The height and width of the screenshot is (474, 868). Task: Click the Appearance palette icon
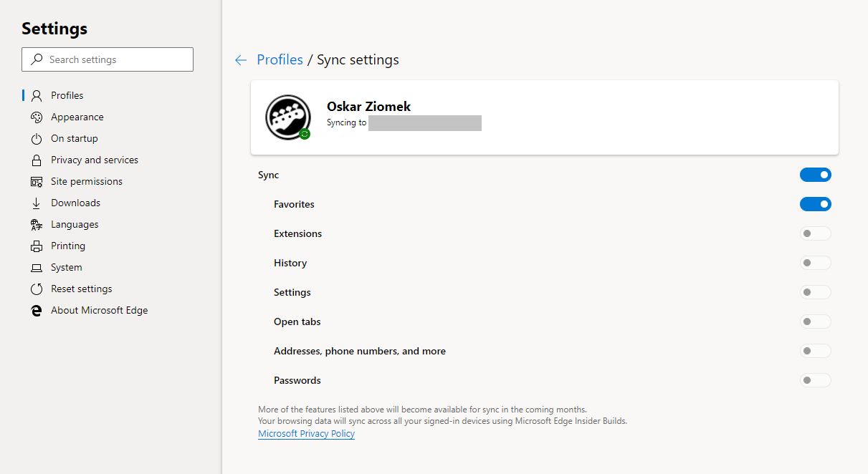[37, 117]
